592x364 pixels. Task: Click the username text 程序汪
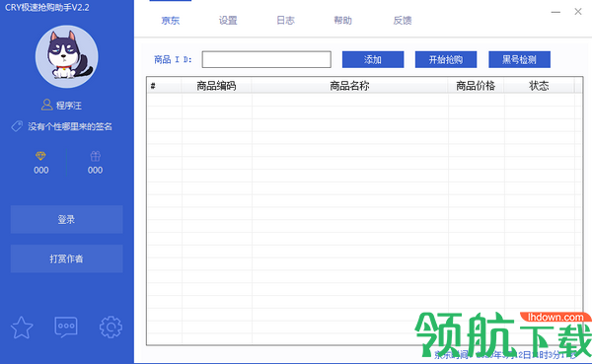[69, 106]
